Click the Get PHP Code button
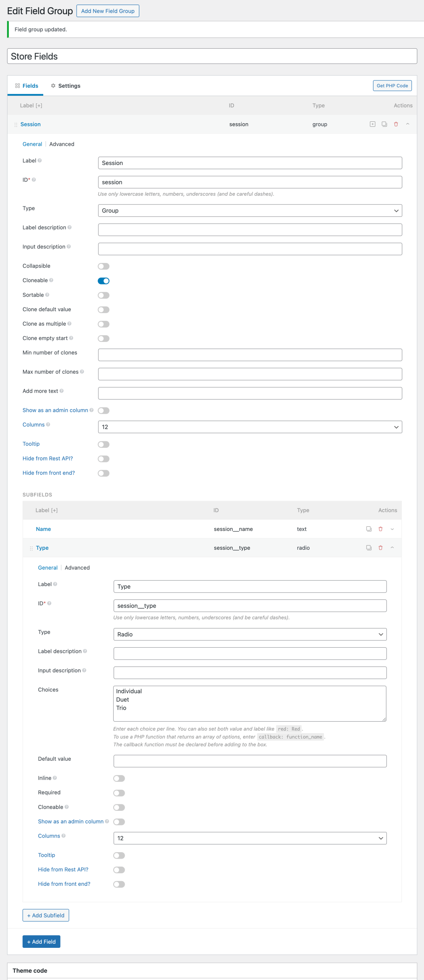 point(392,86)
